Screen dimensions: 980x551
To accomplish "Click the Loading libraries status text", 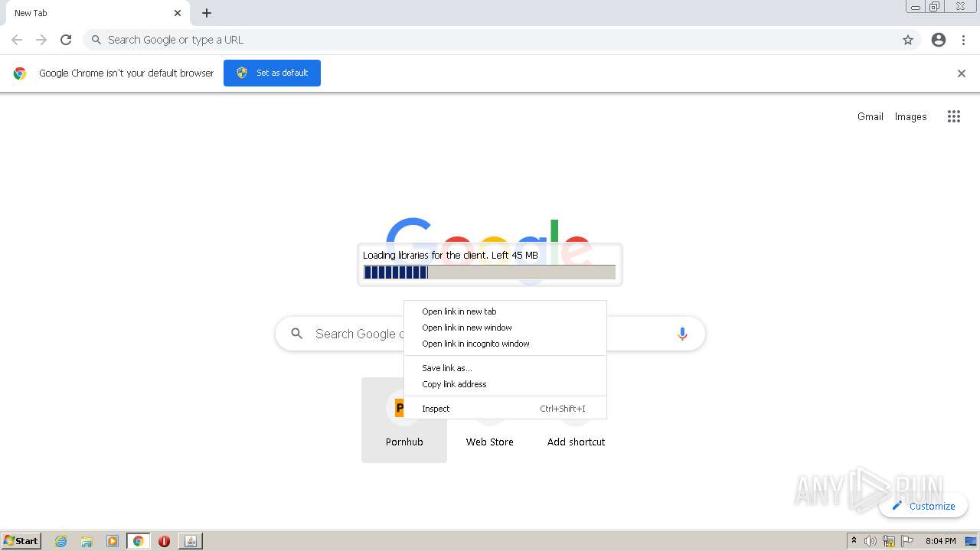I will pyautogui.click(x=450, y=255).
